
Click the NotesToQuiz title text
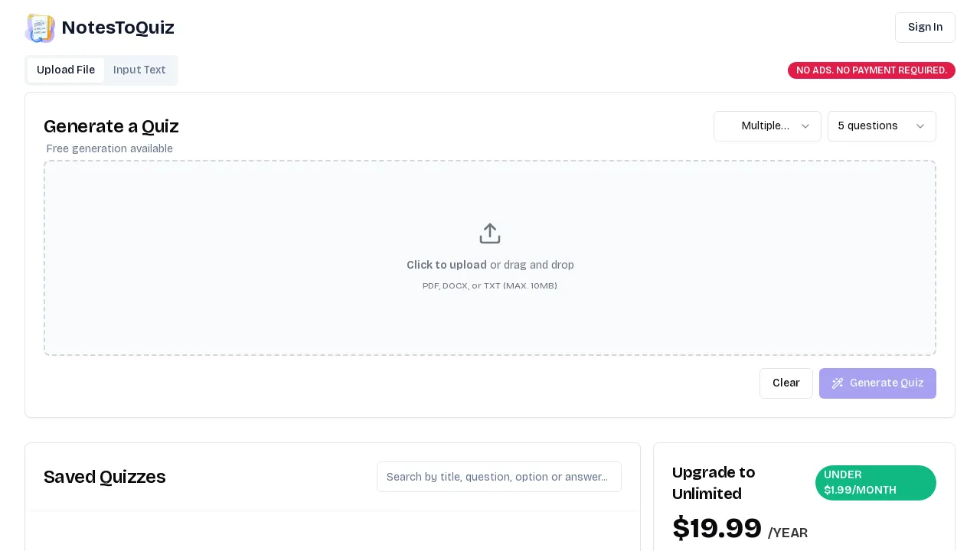point(118,28)
